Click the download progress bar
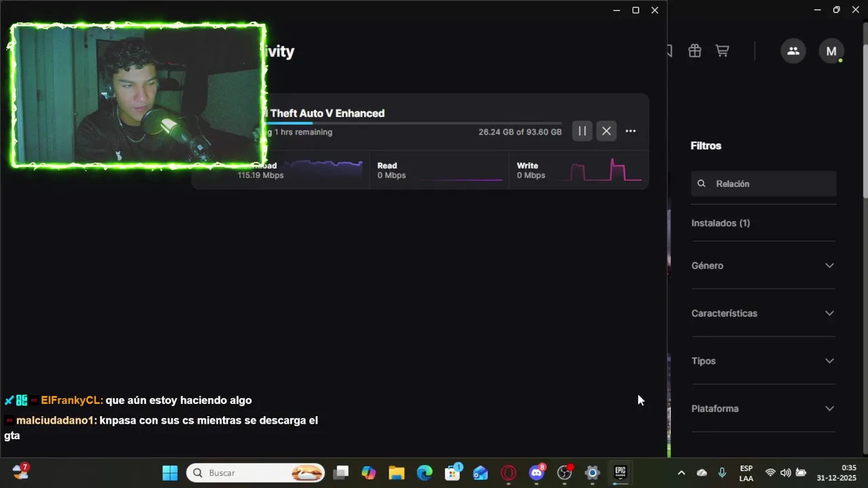868x488 pixels. pos(414,123)
